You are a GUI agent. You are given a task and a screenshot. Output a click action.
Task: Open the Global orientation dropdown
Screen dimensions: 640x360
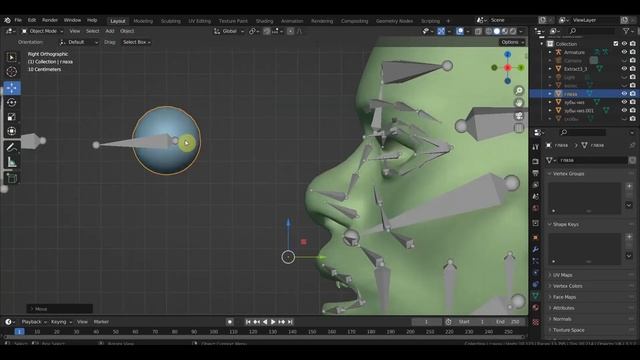(229, 31)
